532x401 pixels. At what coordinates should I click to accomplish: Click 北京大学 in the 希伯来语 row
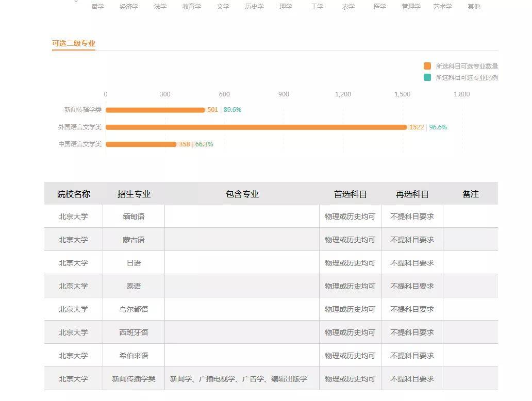click(73, 356)
